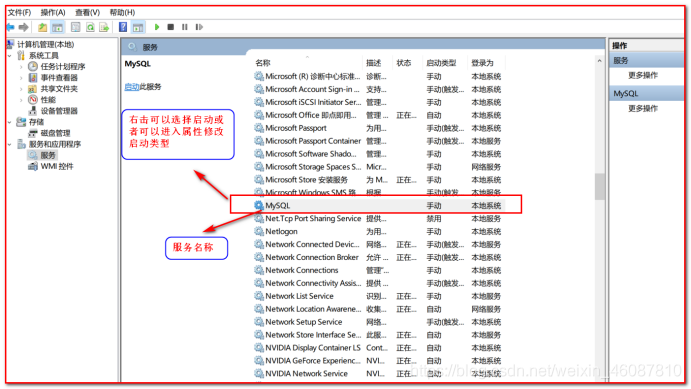Click Network Setup Service gear icon
This screenshot has height=389, width=691.
[x=259, y=322]
